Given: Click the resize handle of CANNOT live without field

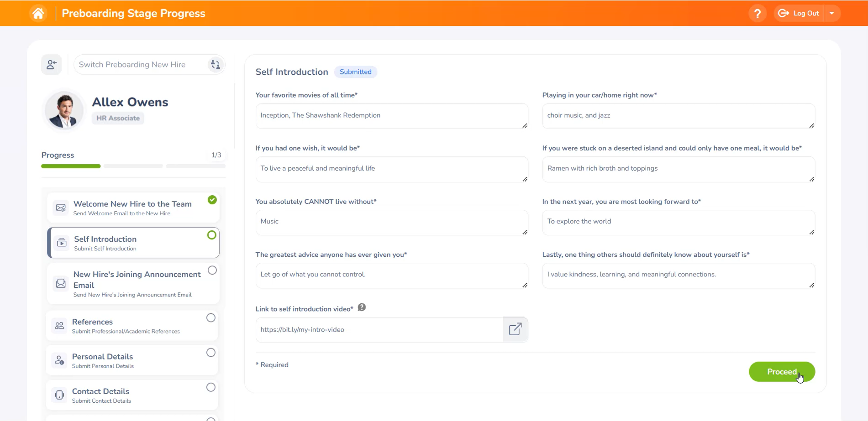Looking at the screenshot, I should (525, 232).
